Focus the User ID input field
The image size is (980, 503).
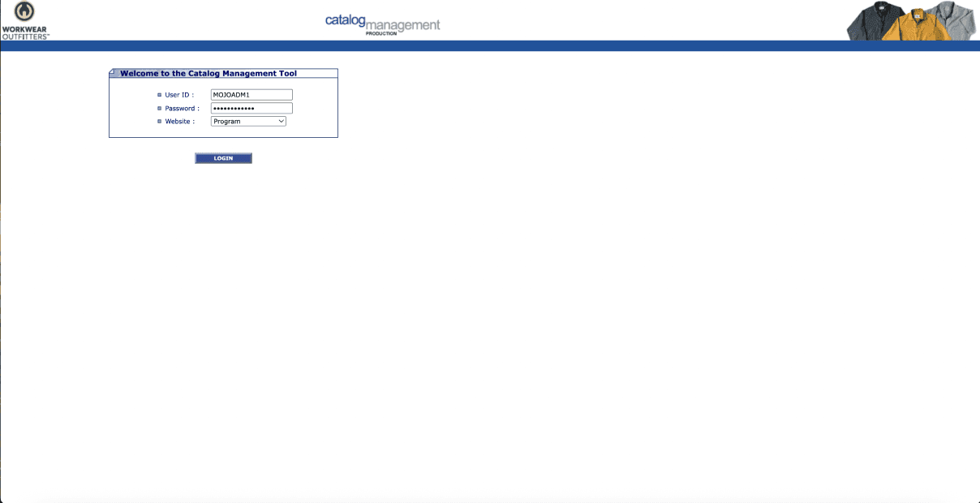coord(251,95)
